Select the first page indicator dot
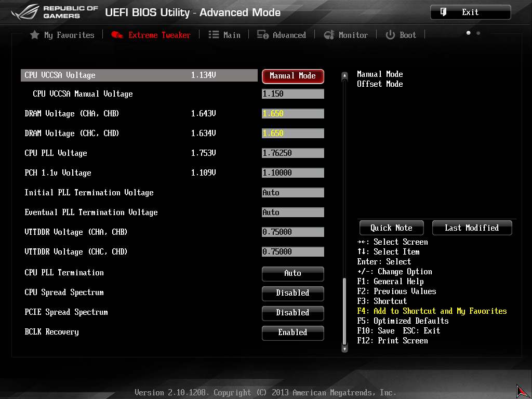The image size is (532, 399). [x=469, y=33]
